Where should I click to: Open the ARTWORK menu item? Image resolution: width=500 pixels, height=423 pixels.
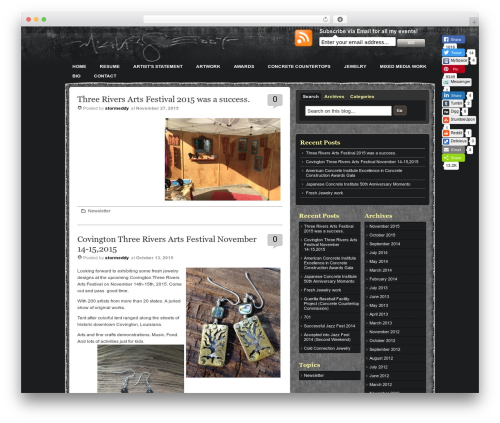point(208,67)
